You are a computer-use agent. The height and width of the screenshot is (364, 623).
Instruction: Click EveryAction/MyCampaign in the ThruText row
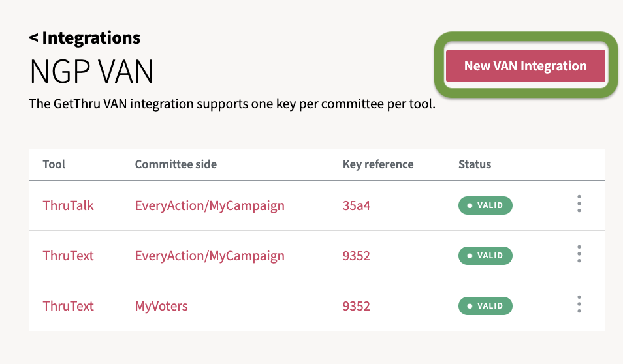(x=210, y=256)
